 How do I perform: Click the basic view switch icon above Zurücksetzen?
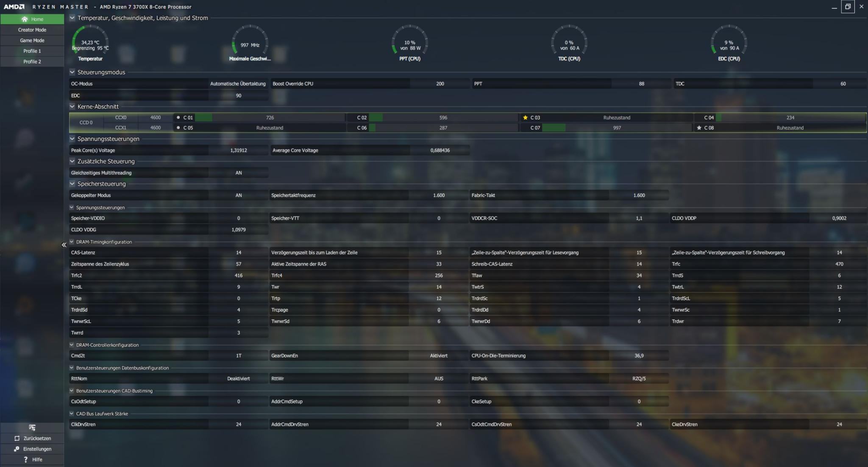32,428
